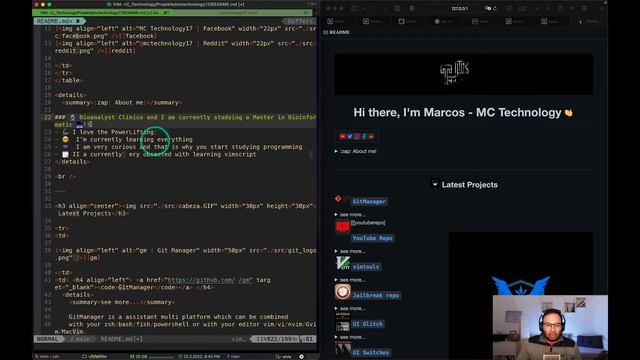Screen dimensions: 640x360
Task: Click the README list icon in preview header
Action: pyautogui.click(x=326, y=32)
